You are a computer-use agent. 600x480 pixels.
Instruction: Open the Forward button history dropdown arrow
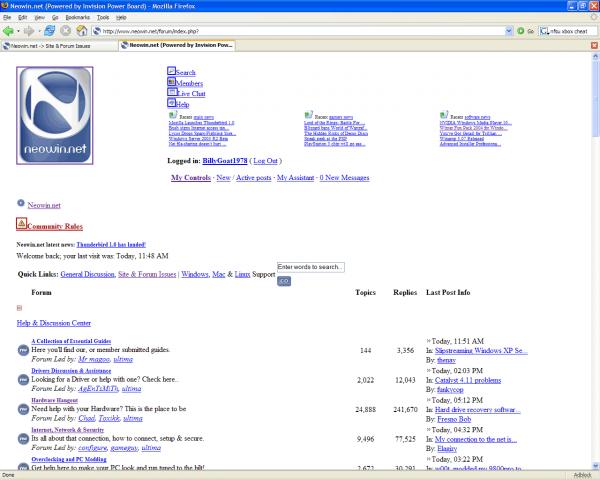(39, 31)
